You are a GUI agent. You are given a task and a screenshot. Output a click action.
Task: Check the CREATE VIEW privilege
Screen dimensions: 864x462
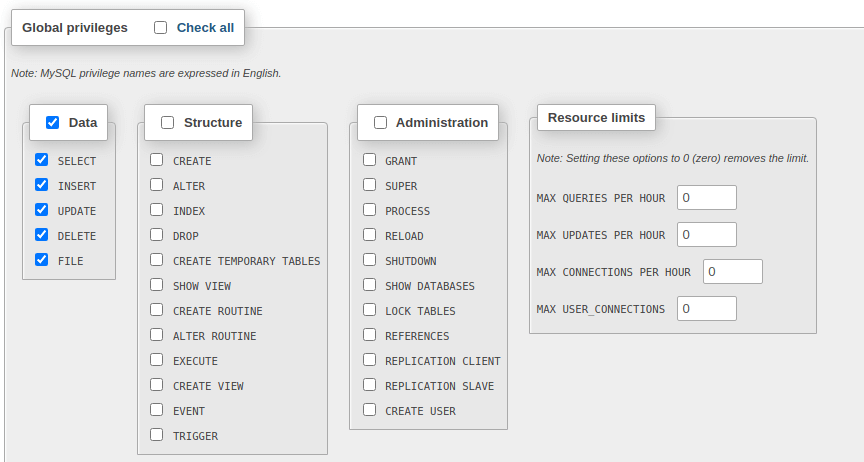[x=156, y=385]
